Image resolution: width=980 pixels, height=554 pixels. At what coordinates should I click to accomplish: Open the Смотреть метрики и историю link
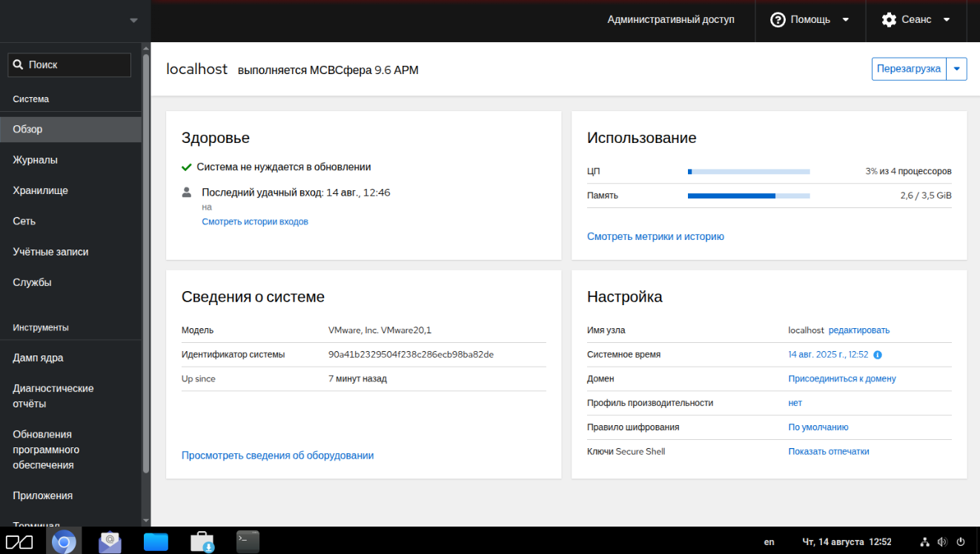click(655, 237)
